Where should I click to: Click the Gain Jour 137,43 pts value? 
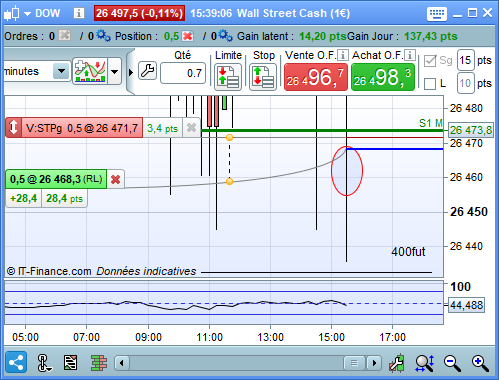coord(431,36)
